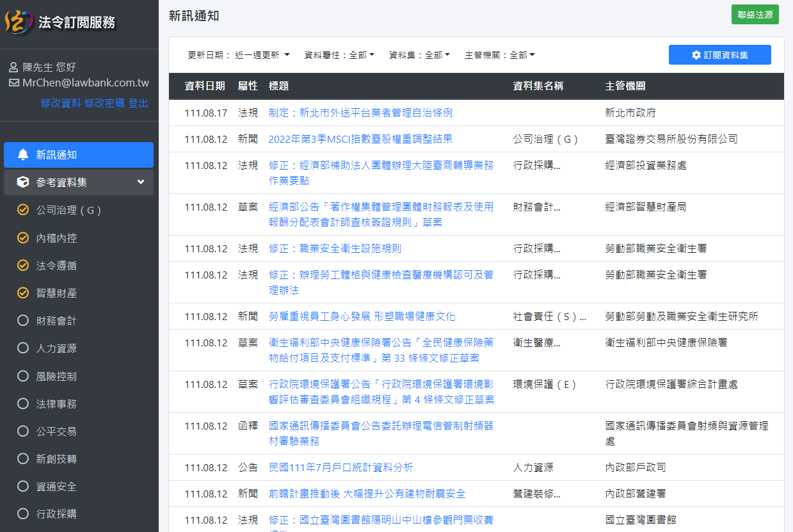
Task: Click the 聯絡法源 green button
Action: 755,15
